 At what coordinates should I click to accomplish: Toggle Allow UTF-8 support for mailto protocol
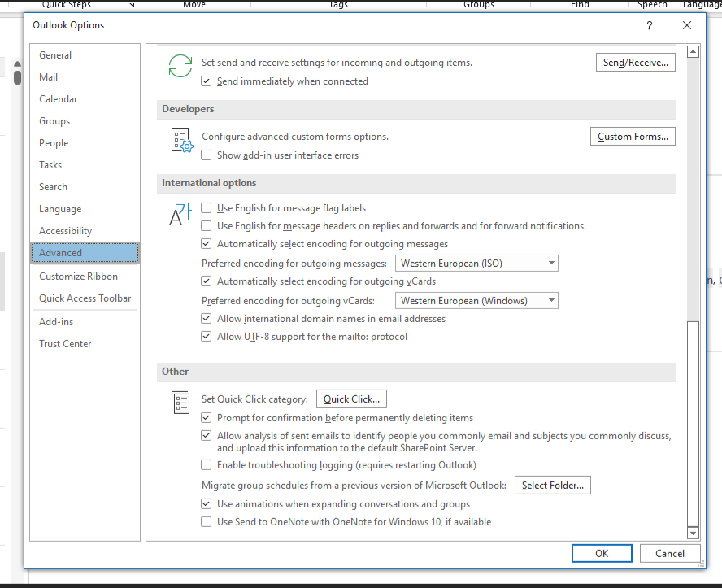(x=207, y=337)
